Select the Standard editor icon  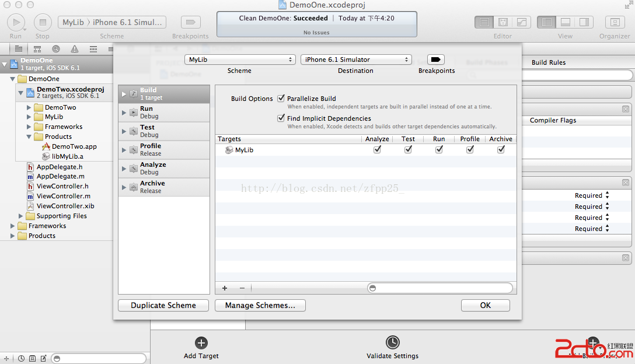coord(484,23)
